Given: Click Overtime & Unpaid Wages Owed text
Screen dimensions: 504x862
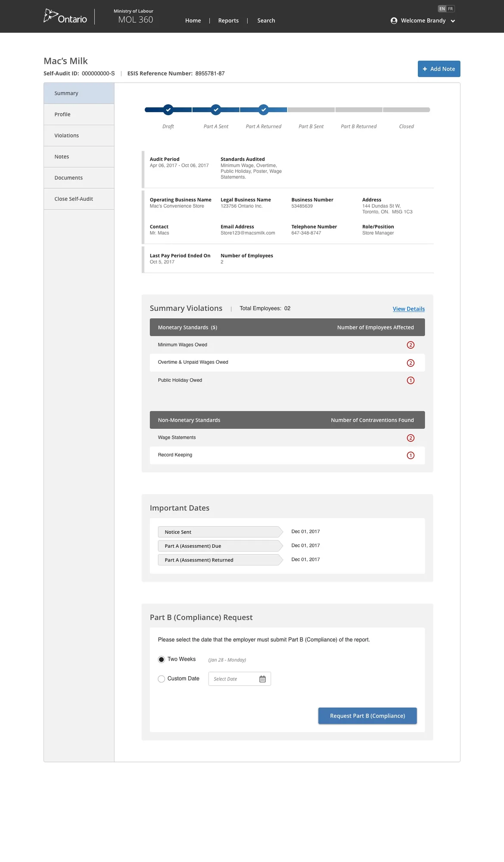Looking at the screenshot, I should [193, 362].
